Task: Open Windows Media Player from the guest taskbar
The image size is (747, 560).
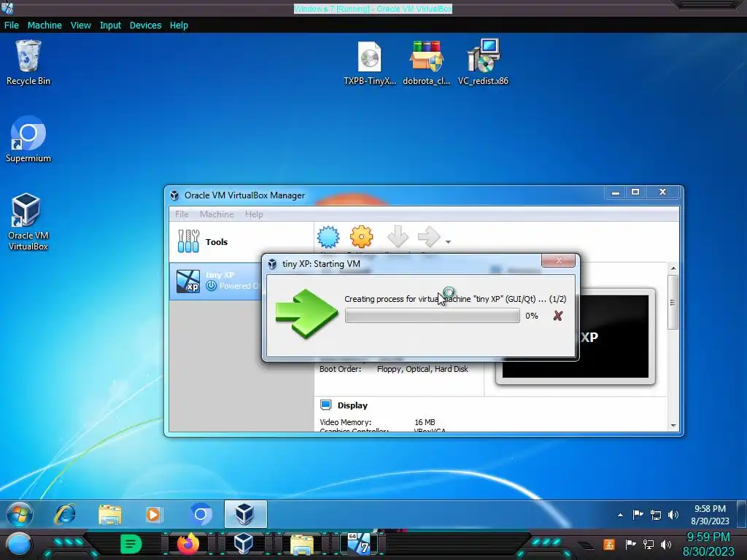Action: pyautogui.click(x=154, y=514)
